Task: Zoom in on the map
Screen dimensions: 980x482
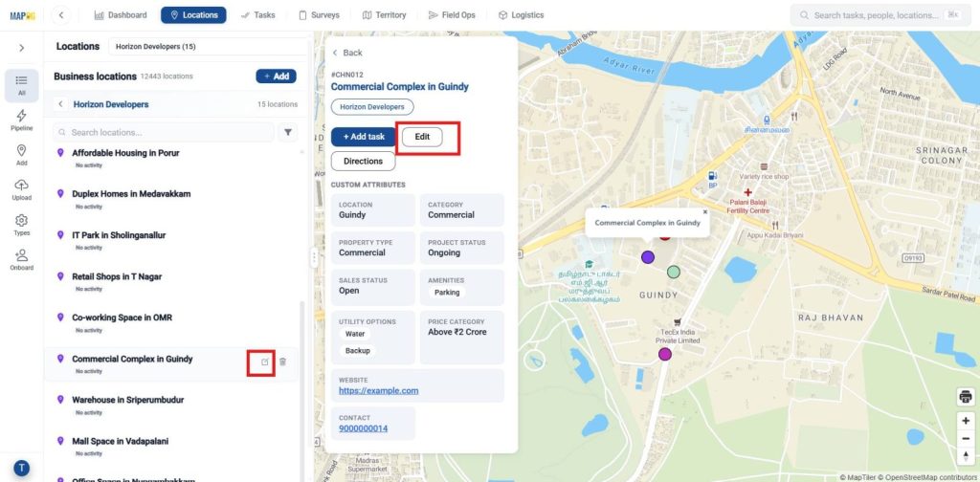Action: click(966, 421)
